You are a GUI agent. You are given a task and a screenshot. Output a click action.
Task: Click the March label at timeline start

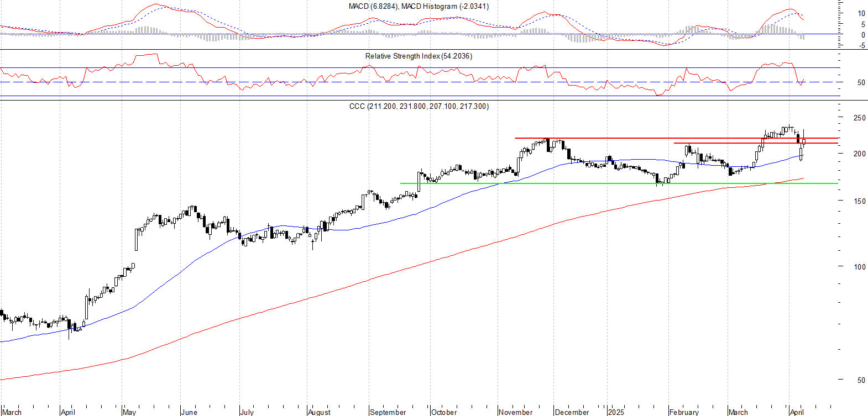pos(12,412)
